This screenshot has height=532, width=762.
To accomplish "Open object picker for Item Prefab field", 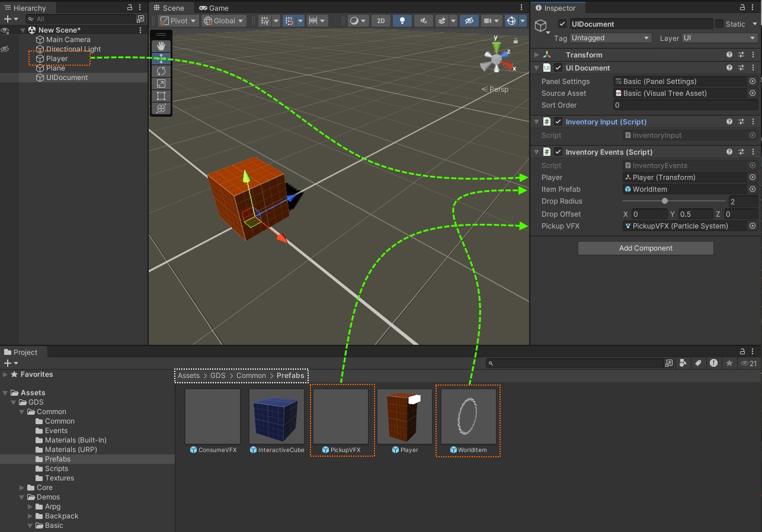I will pos(753,190).
